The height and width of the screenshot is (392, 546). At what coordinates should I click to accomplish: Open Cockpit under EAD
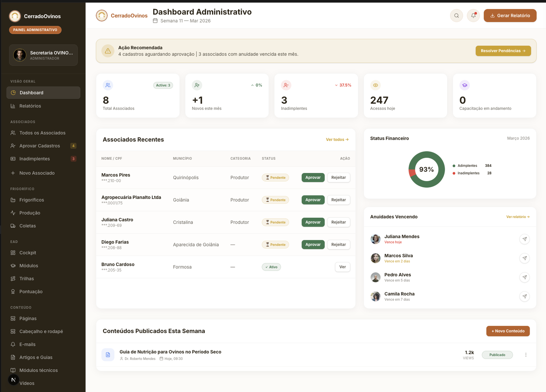(43, 253)
